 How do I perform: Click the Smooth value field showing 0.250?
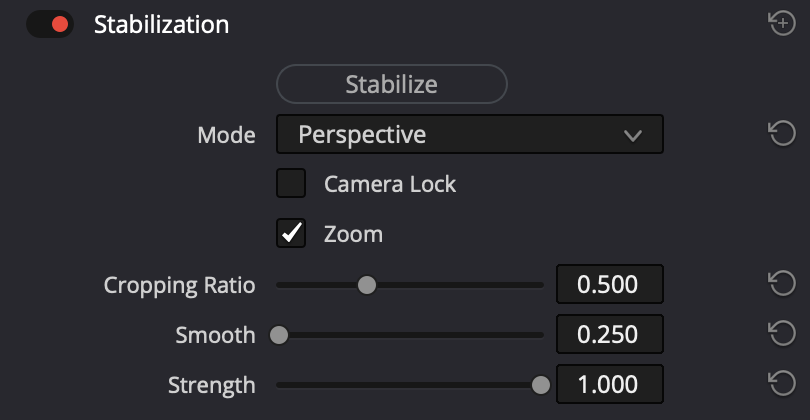click(x=610, y=334)
